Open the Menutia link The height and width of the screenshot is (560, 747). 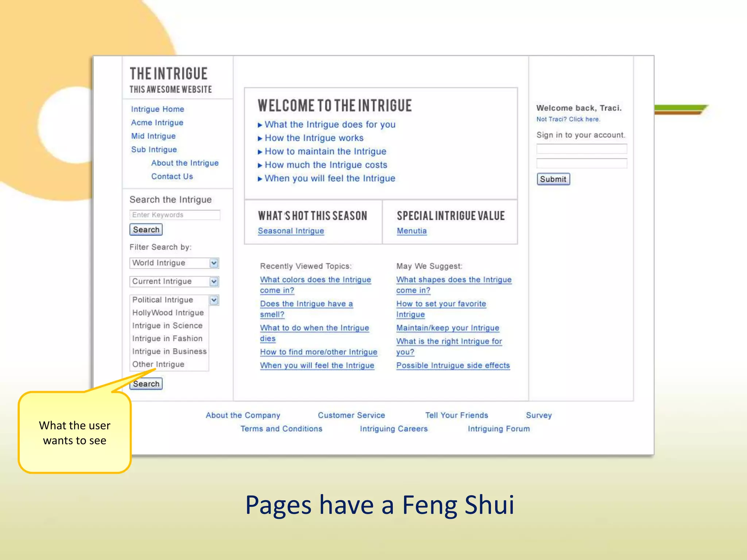412,231
